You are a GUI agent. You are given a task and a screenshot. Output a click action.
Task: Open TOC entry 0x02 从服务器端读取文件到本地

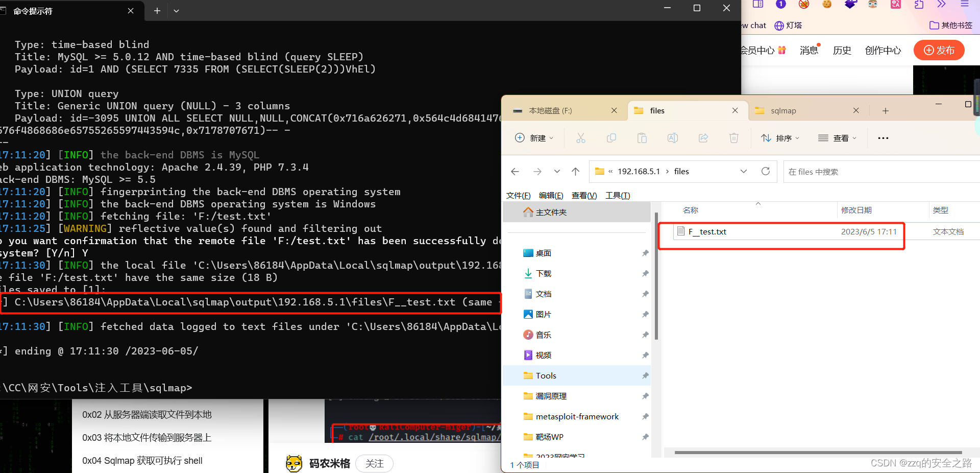click(147, 415)
